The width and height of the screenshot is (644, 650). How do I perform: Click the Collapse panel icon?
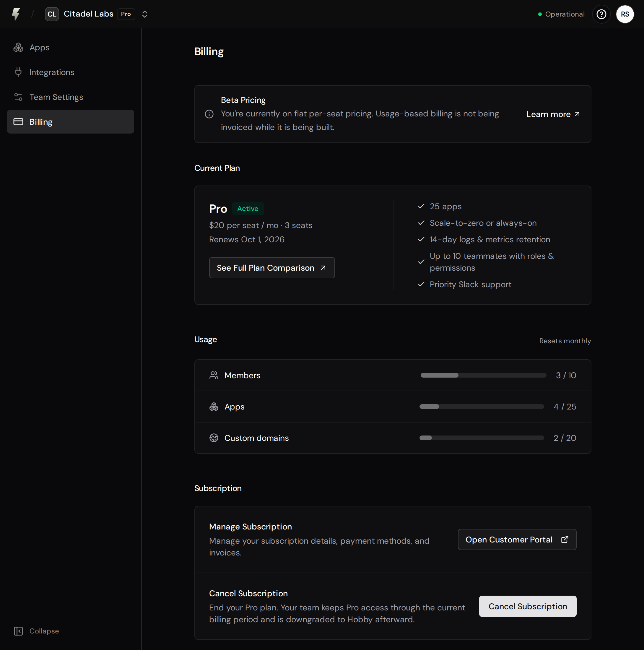pyautogui.click(x=18, y=631)
